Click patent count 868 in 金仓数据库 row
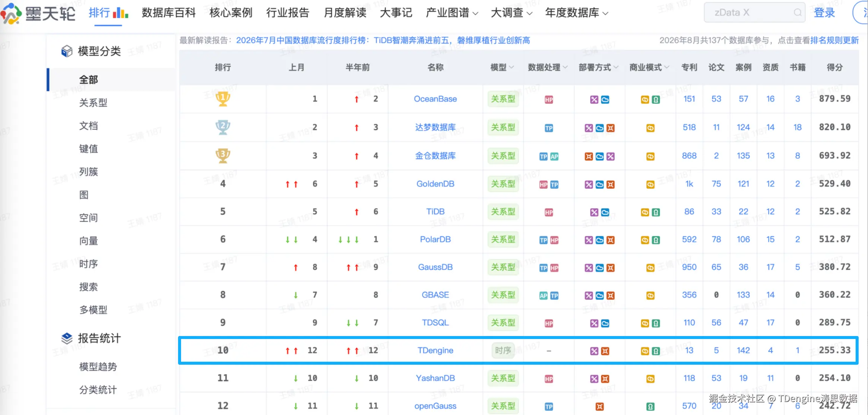Screen dimensions: 868x415 tap(689, 156)
